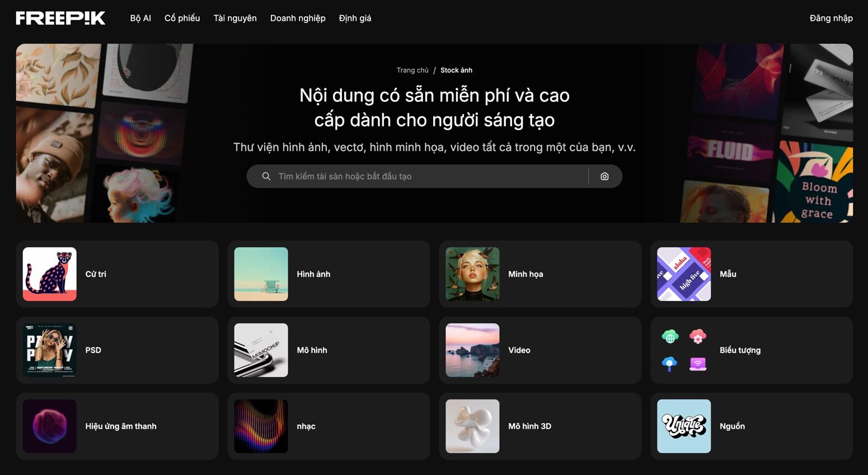Click the magnifying glass icon in the search bar
Screen dimensions: 868x475
[266, 176]
